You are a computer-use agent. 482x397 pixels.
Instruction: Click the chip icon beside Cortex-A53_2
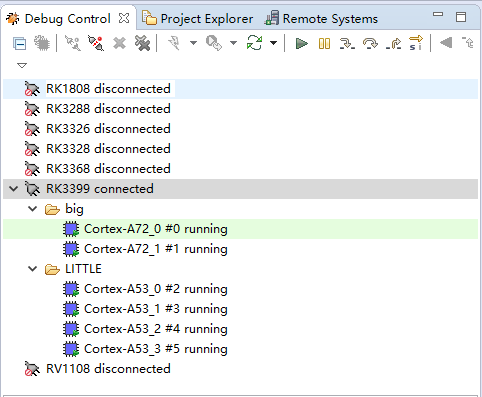[x=71, y=329]
